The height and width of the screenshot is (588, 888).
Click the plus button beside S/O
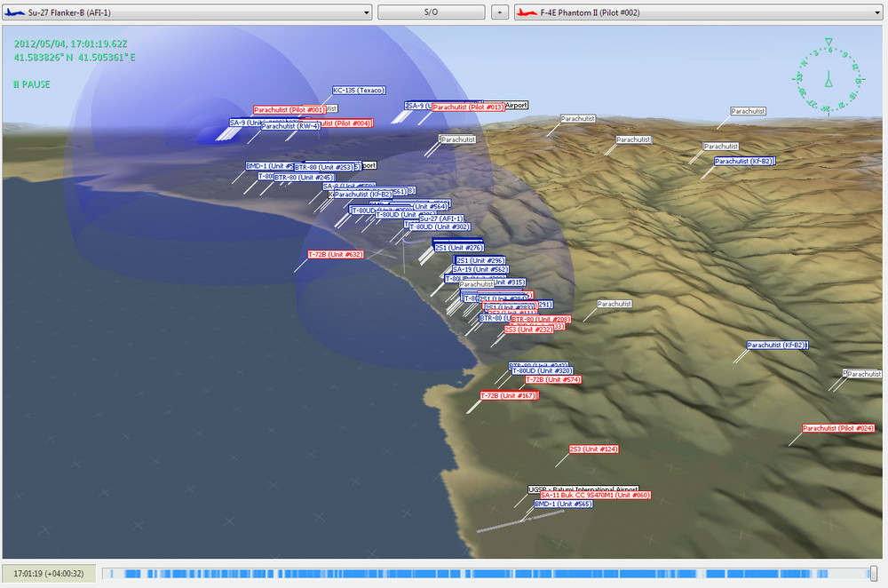point(499,12)
